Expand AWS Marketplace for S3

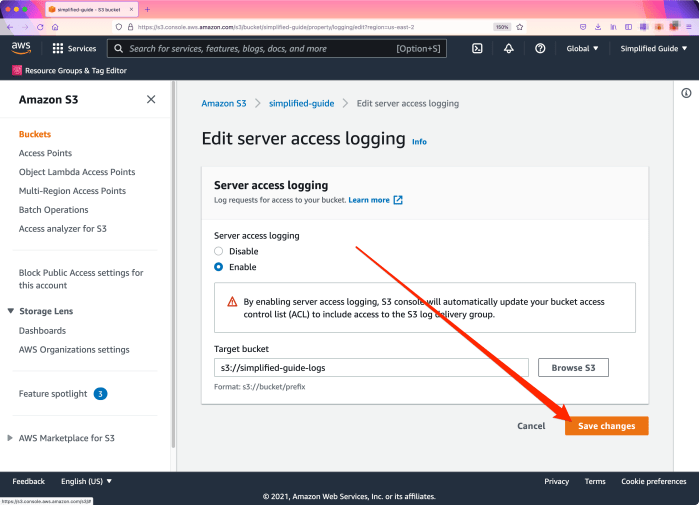coord(10,438)
